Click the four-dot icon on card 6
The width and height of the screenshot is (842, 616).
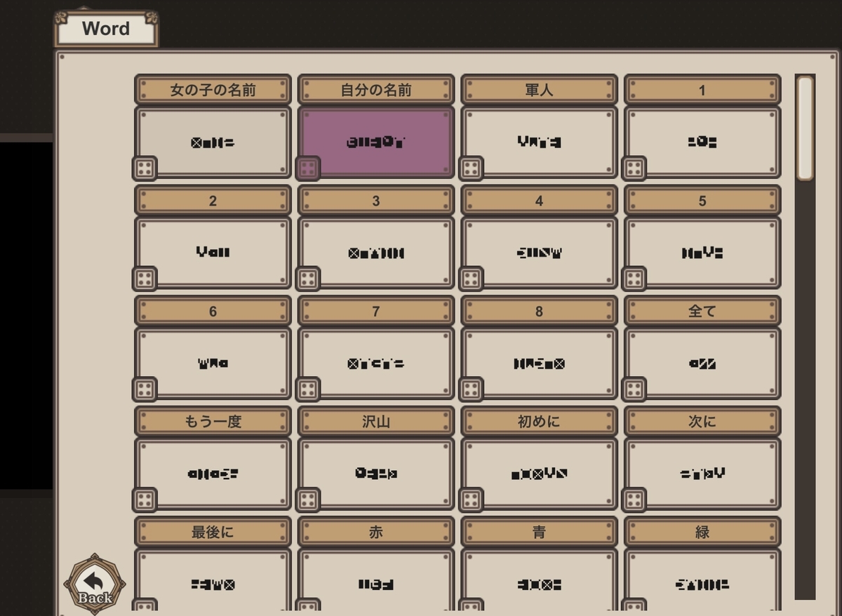pyautogui.click(x=145, y=389)
